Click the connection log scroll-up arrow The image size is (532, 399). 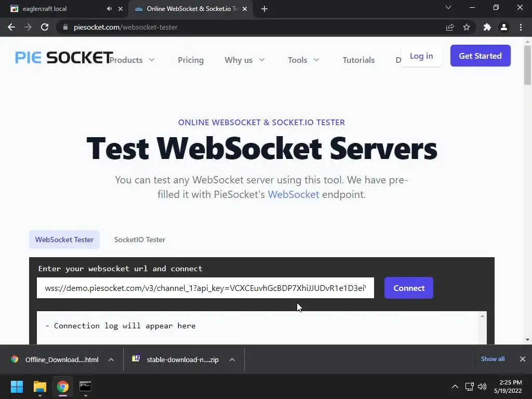pos(482,316)
